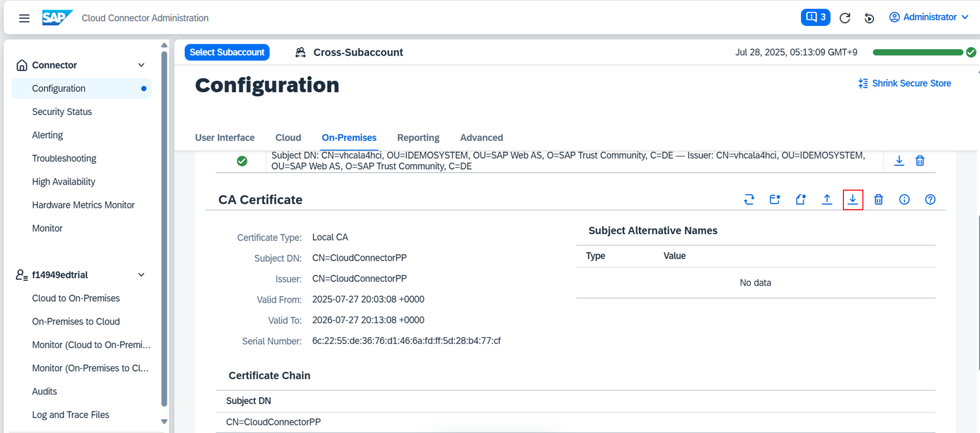Click the CA Certificate download icon
Image resolution: width=980 pixels, height=433 pixels.
[x=852, y=200]
